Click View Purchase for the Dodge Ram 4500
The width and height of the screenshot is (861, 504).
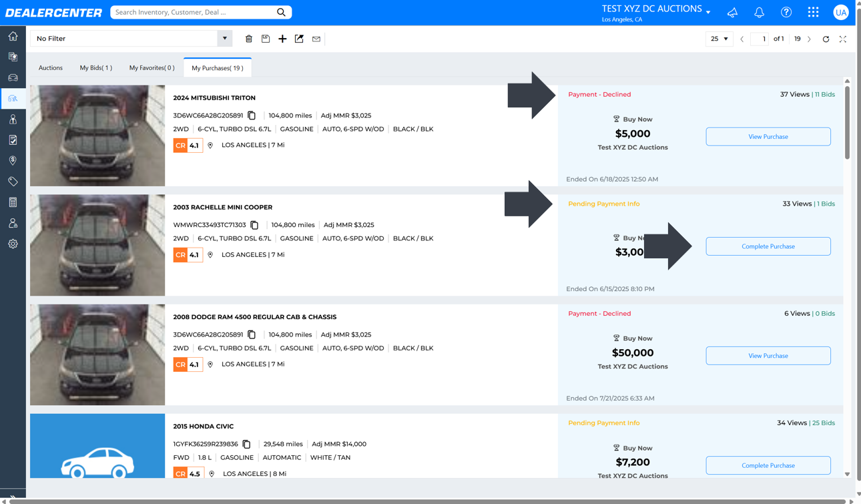(768, 356)
